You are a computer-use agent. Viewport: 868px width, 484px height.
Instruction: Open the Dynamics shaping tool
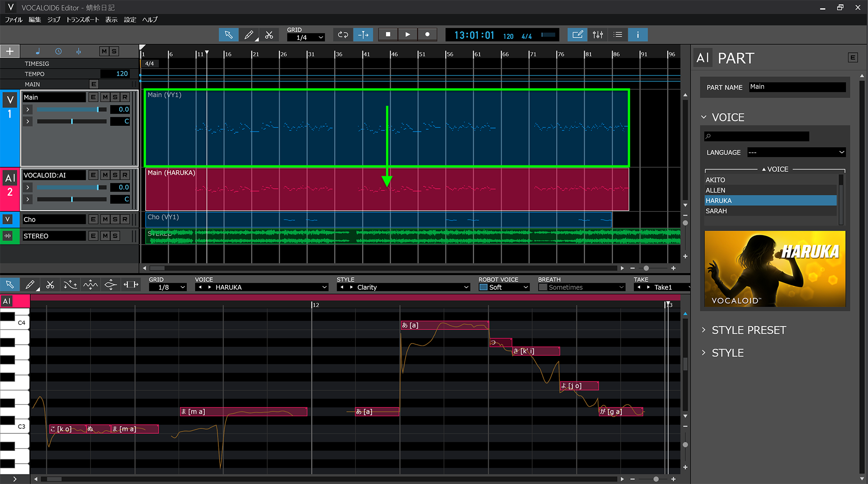(x=110, y=285)
